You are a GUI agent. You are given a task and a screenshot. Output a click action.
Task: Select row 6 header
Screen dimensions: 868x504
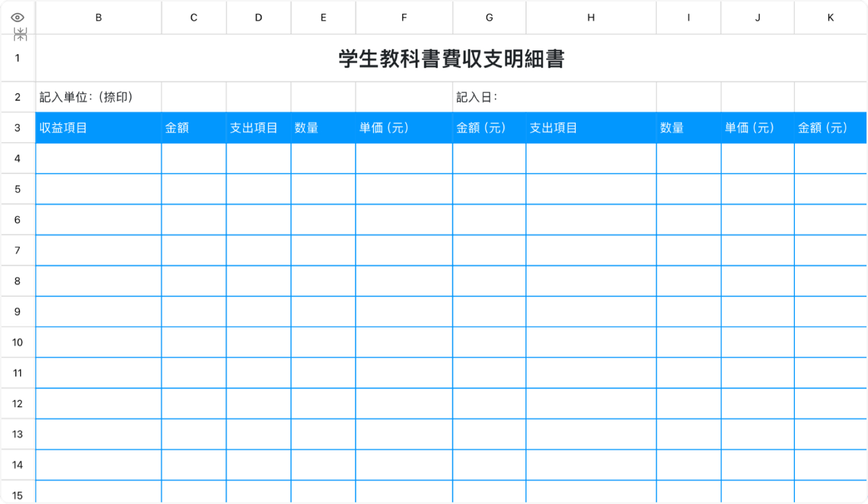pyautogui.click(x=17, y=220)
